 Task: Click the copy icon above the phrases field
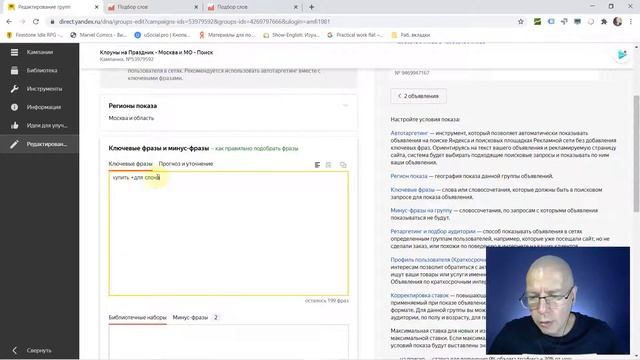(x=343, y=165)
